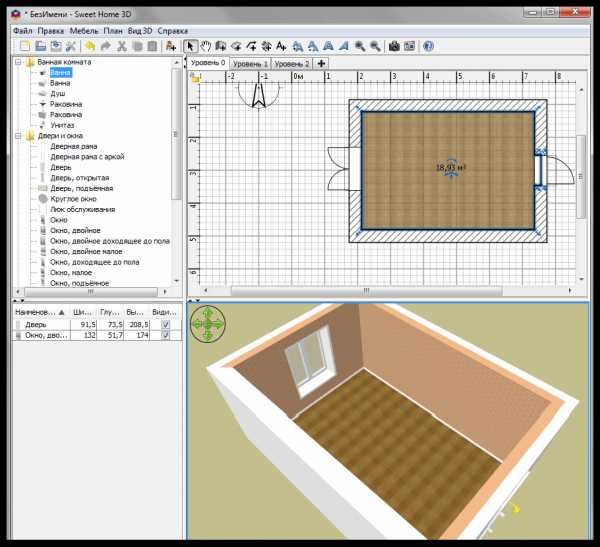Click the green 3D navigation compass
This screenshot has height=547, width=600.
click(x=208, y=323)
